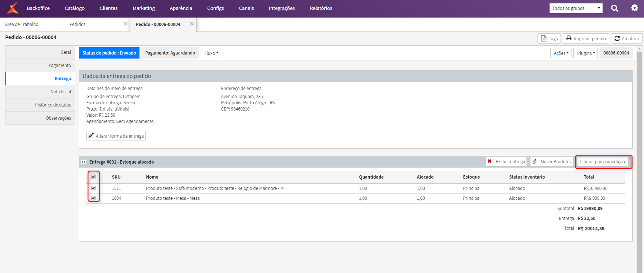Image resolution: width=644 pixels, height=273 pixels.
Task: Click the orange X logo
Action: coord(12,8)
